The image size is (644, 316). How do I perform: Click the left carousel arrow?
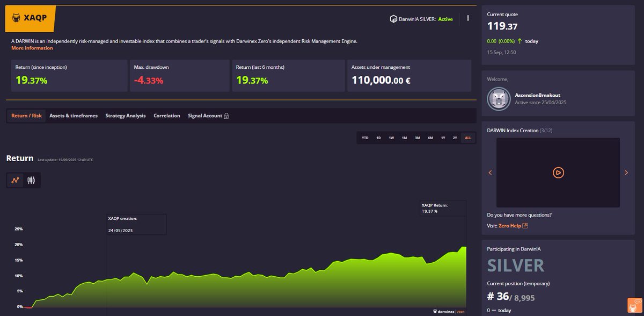tap(489, 173)
